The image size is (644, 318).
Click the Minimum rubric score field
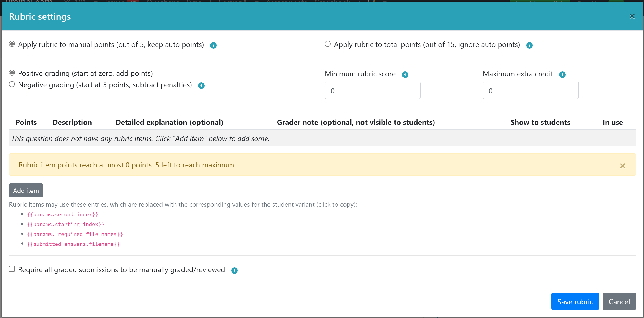(x=373, y=90)
